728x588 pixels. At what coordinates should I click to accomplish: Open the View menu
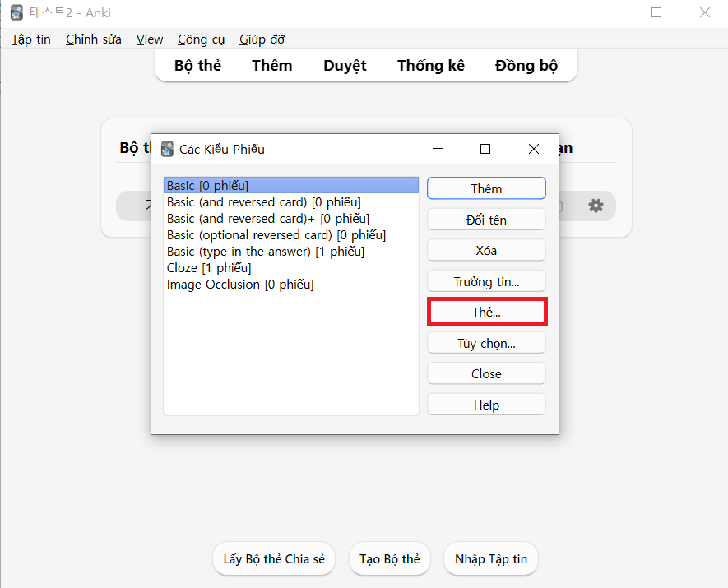coord(150,39)
